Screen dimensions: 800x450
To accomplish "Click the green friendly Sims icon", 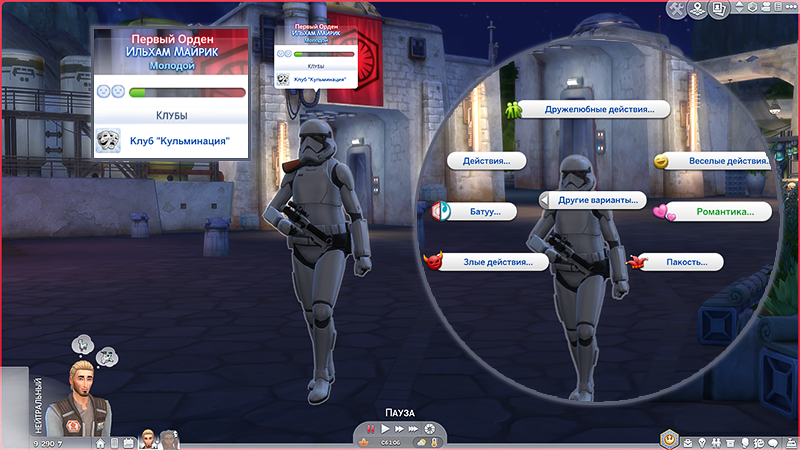I will click(x=514, y=109).
